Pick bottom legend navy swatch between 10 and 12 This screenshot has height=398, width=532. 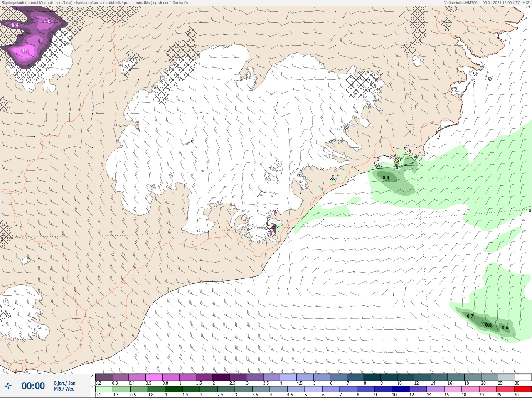coord(400,389)
